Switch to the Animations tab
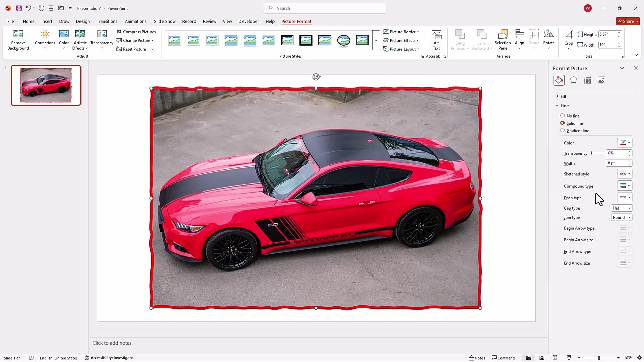Image resolution: width=644 pixels, height=362 pixels. (x=135, y=21)
